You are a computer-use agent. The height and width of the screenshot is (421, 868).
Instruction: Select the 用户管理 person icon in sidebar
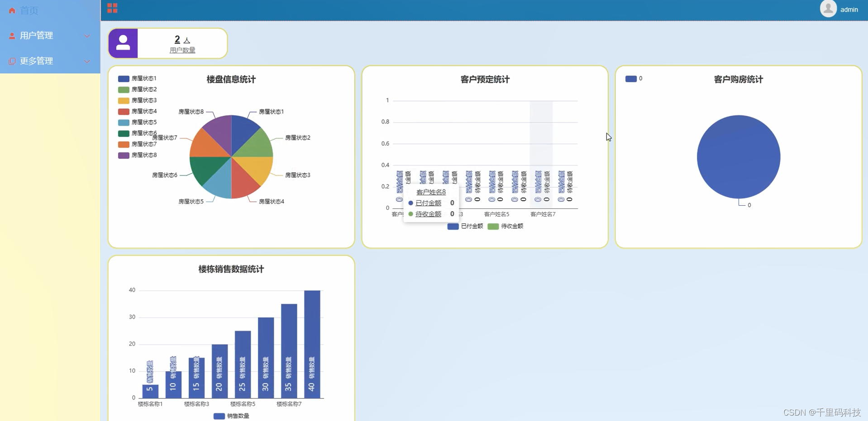click(x=12, y=36)
